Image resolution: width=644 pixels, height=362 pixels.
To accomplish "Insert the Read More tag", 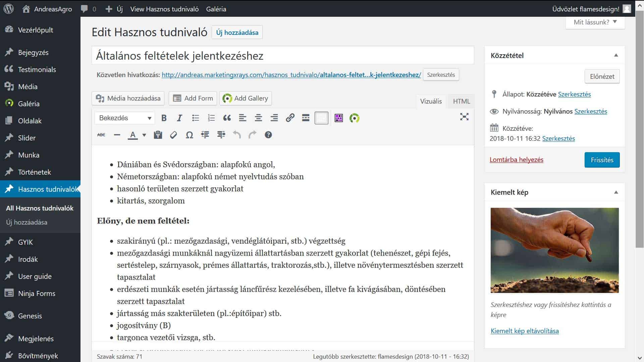I will click(x=306, y=118).
